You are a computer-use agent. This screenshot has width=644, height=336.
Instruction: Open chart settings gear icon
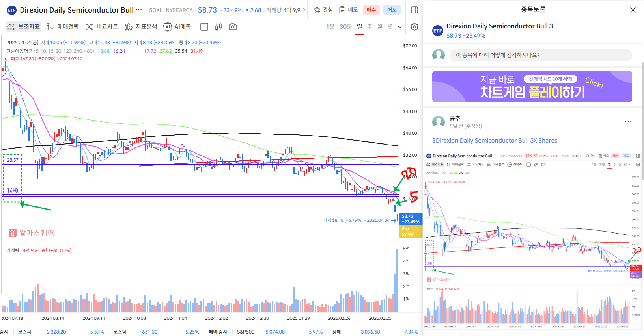[x=414, y=27]
